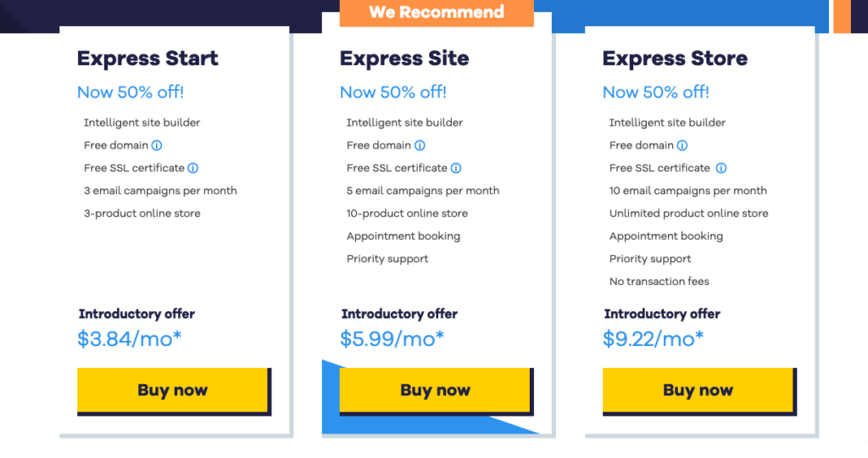This screenshot has height=458, width=868.
Task: Select the Express Start plan heading
Action: [147, 59]
